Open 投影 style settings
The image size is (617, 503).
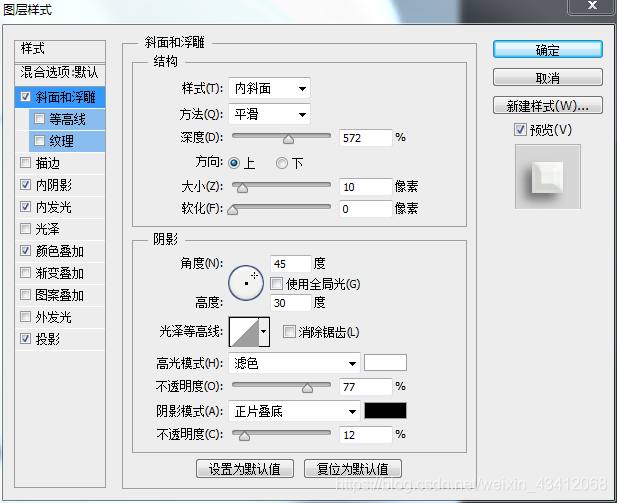(48, 339)
